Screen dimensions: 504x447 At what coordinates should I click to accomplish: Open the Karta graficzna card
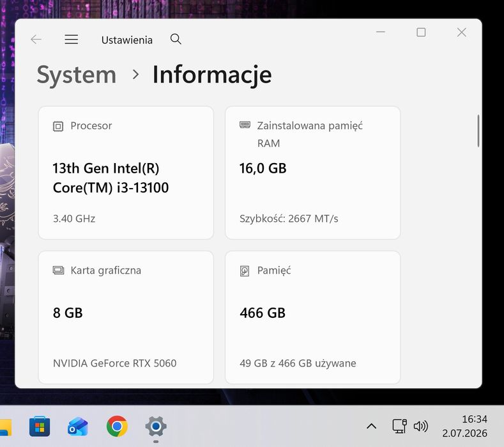pos(126,317)
